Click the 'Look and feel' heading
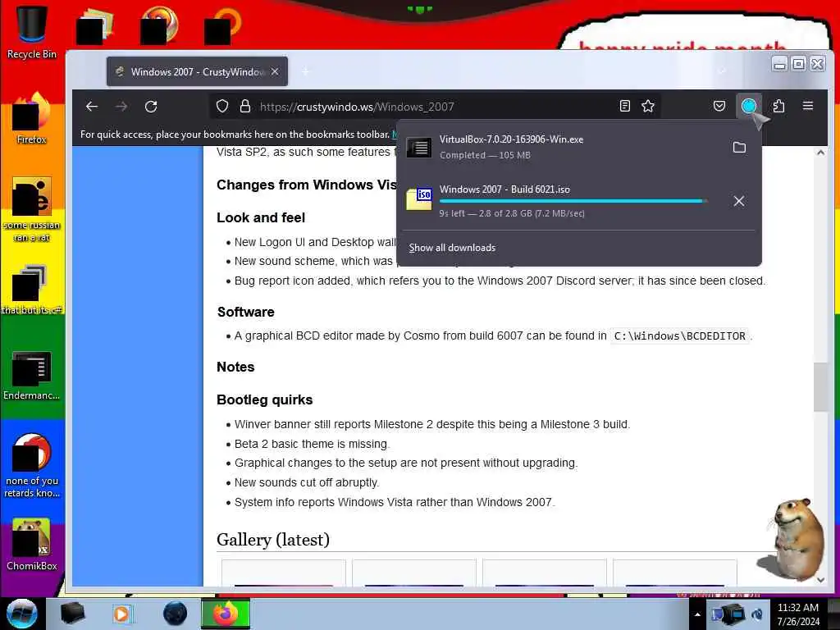The width and height of the screenshot is (840, 630). click(261, 217)
